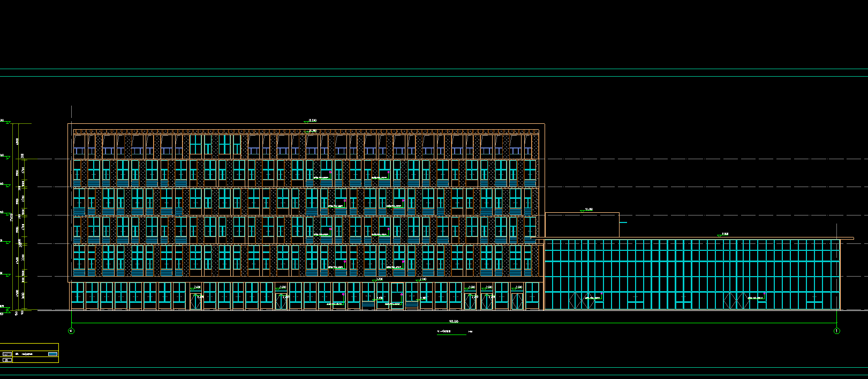868x379 pixels.
Task: Select the top-left elevation triangle on the dimension chain
Action: coord(8,123)
